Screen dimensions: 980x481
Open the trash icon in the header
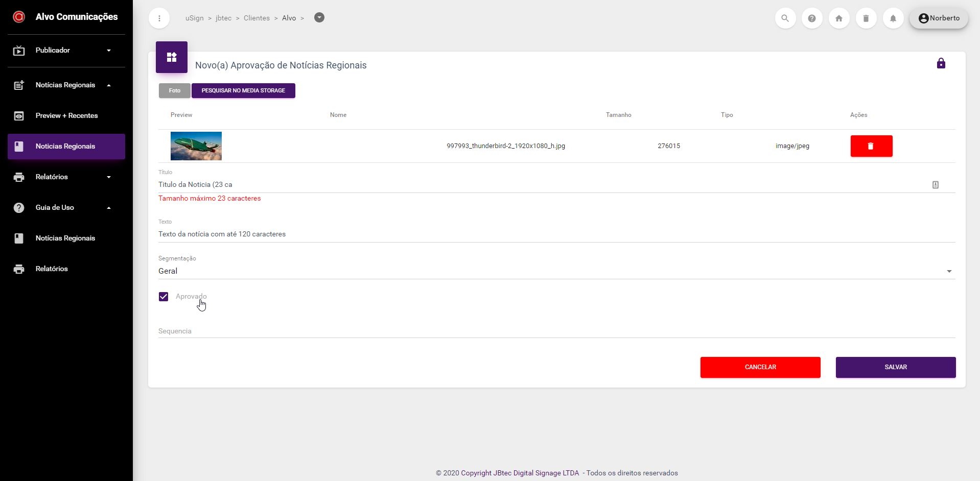click(x=866, y=18)
